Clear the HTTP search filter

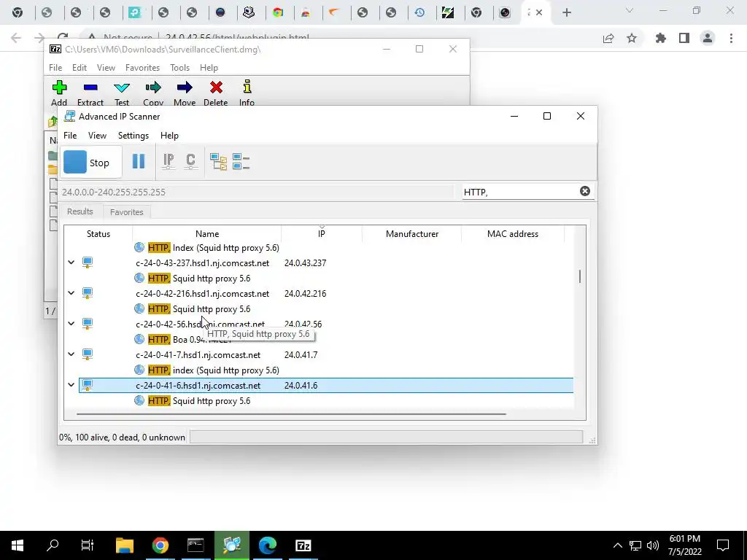(584, 191)
